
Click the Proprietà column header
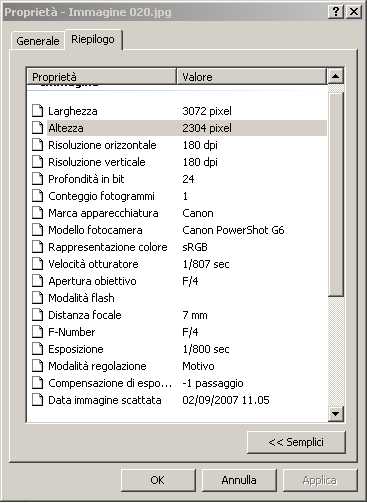[x=101, y=76]
